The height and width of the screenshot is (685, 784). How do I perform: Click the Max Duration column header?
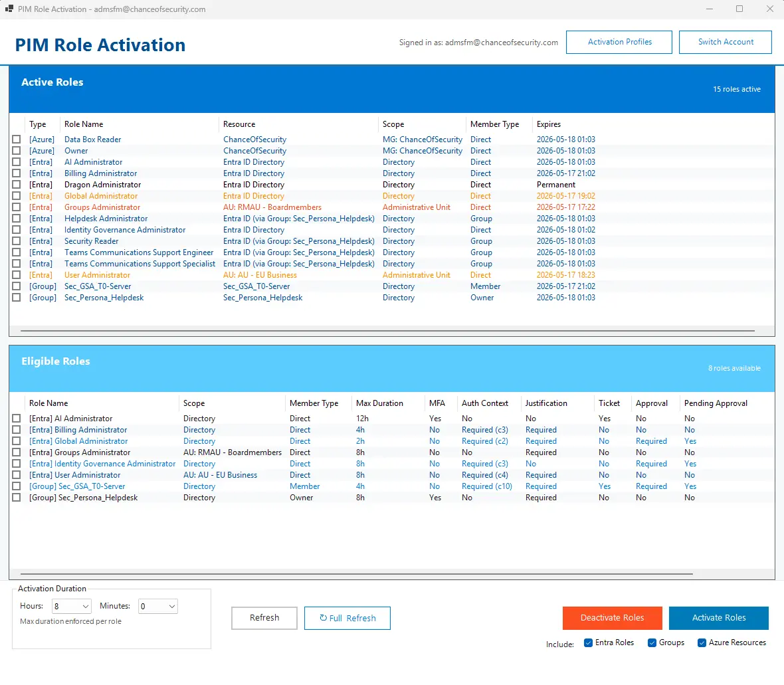point(379,403)
